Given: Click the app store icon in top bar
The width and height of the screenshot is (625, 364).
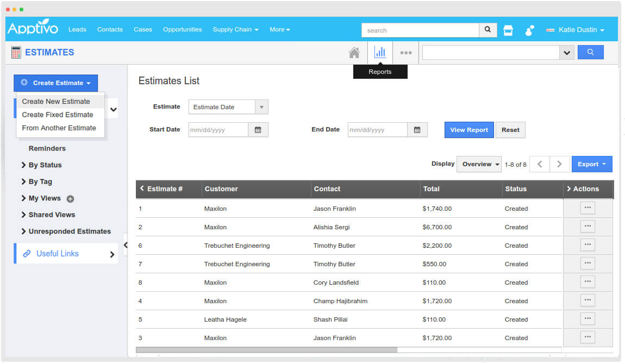Looking at the screenshot, I should (508, 30).
